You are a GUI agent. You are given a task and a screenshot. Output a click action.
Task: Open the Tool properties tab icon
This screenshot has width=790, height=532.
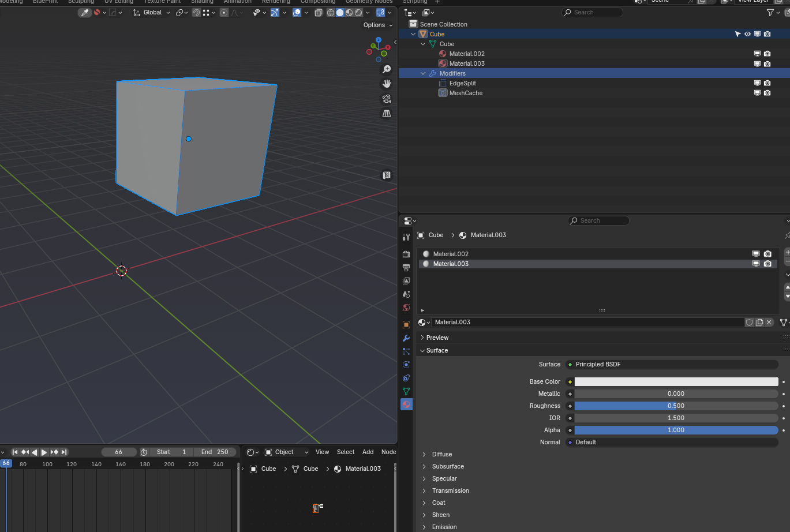(406, 237)
